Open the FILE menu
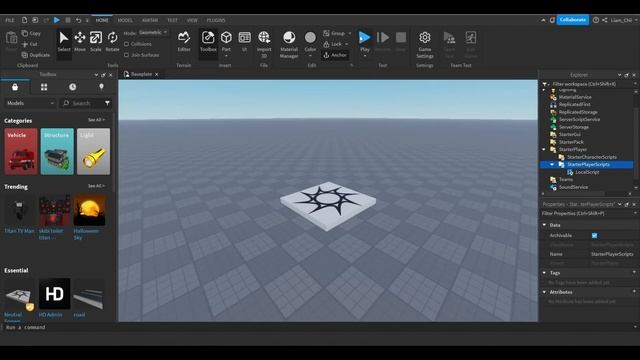This screenshot has width=640, height=360. (x=9, y=20)
